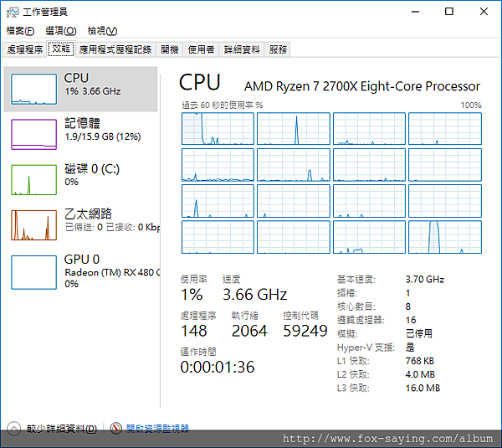The height and width of the screenshot is (448, 502).
Task: Select the orange 乙太網路 graph thumbnail
Action: click(34, 225)
